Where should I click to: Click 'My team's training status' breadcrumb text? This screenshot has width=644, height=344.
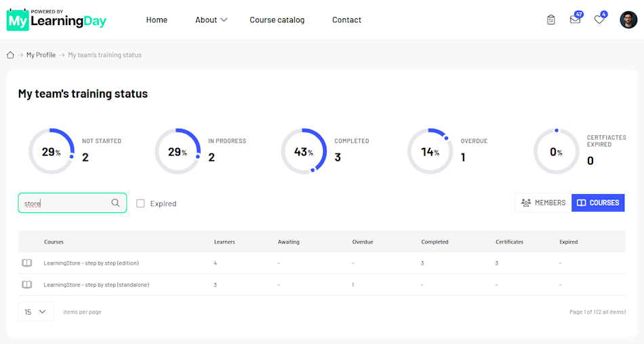[104, 55]
